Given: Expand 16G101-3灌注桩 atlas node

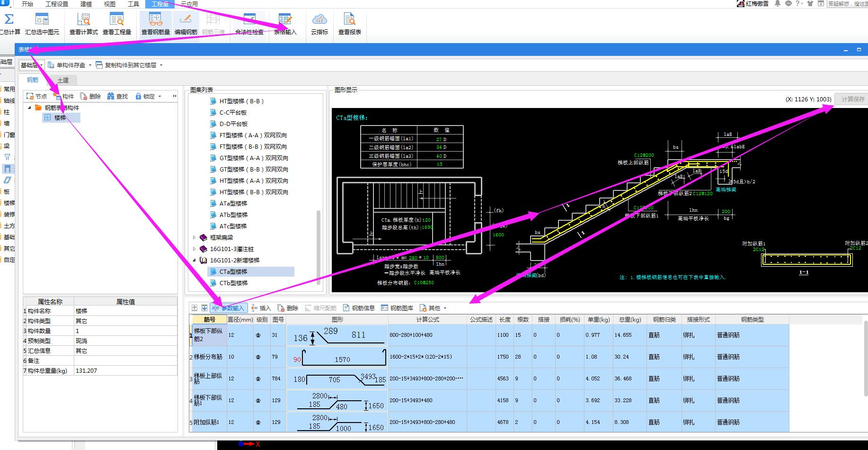Looking at the screenshot, I should 194,249.
